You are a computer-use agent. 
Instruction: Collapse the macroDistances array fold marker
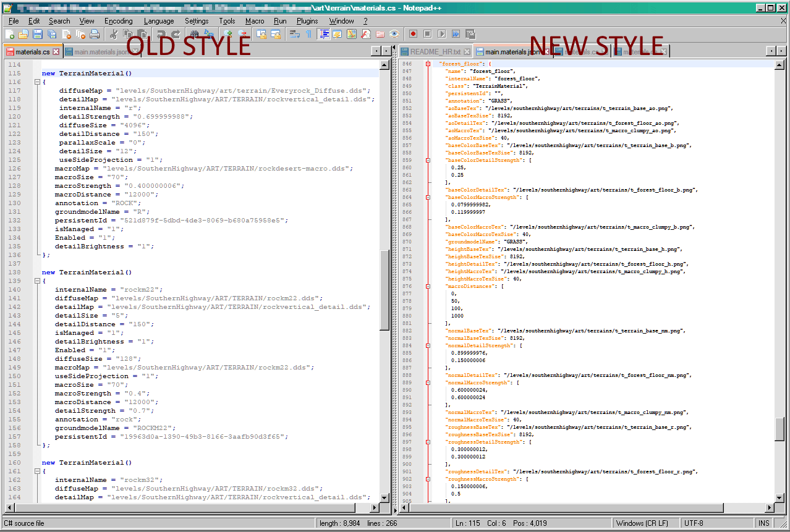(x=427, y=286)
